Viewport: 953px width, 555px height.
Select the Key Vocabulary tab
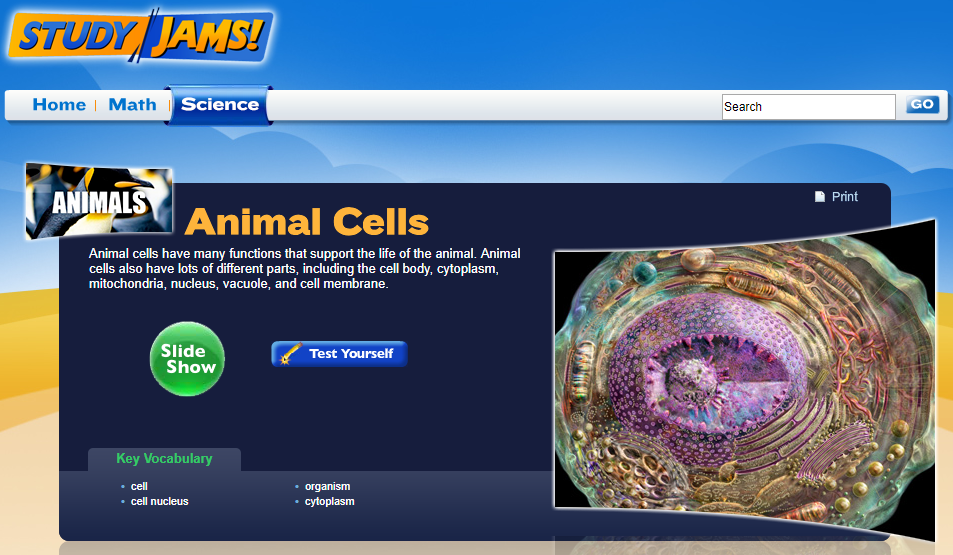pos(164,459)
